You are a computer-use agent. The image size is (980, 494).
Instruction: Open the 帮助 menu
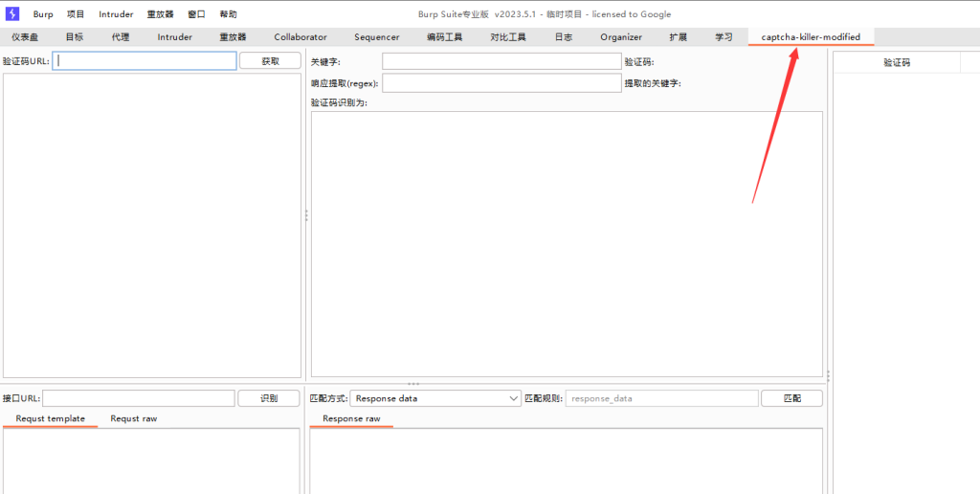[x=228, y=14]
